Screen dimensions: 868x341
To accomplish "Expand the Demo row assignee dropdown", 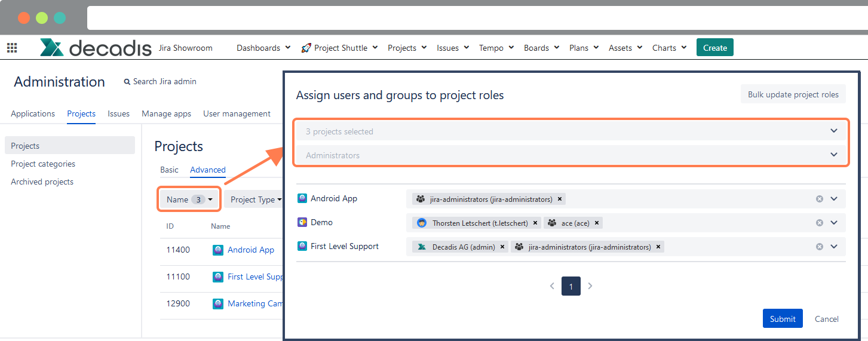I will click(835, 223).
